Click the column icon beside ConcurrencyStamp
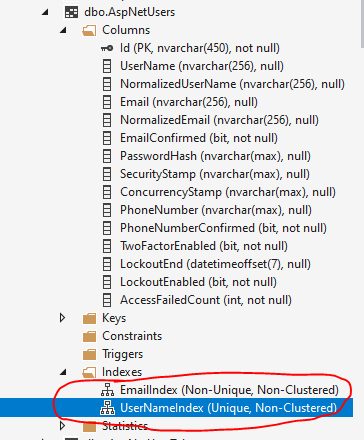The height and width of the screenshot is (440, 364). (x=107, y=192)
